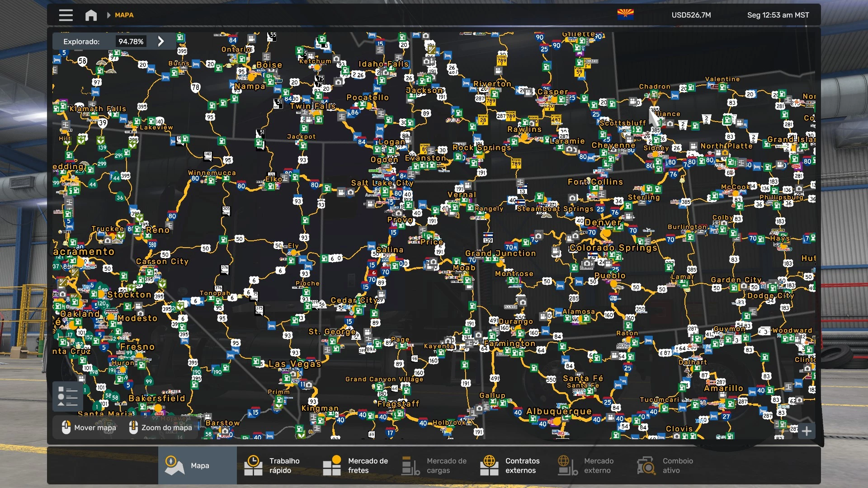Open the hamburger main menu
The width and height of the screenshot is (868, 488).
(x=66, y=15)
